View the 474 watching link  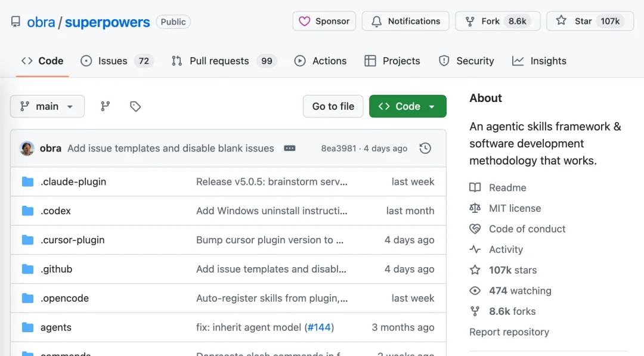(520, 291)
